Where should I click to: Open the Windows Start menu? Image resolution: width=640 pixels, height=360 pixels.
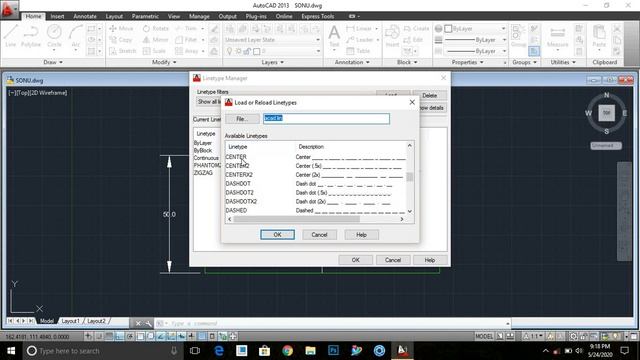(x=11, y=351)
